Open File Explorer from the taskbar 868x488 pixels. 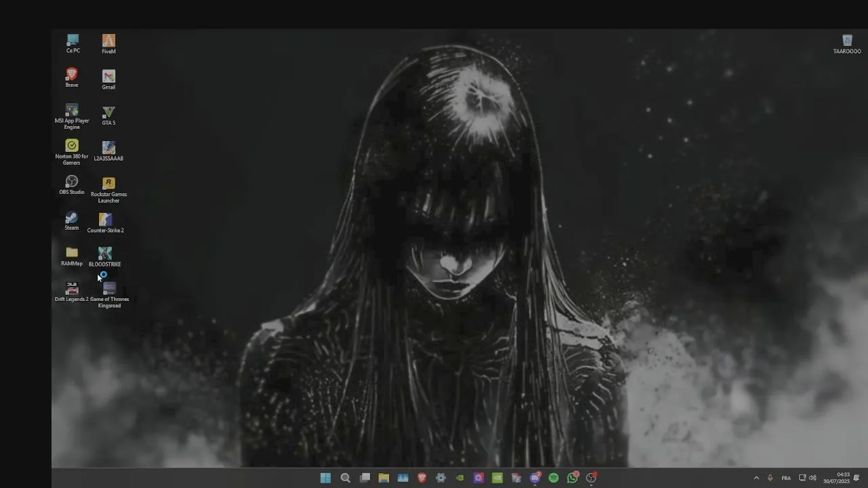(384, 478)
